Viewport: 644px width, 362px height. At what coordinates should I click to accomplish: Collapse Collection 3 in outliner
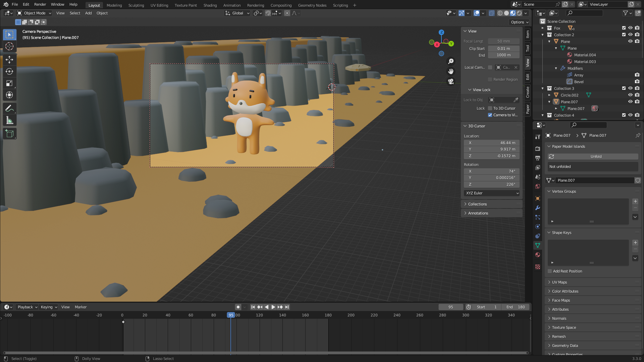543,88
